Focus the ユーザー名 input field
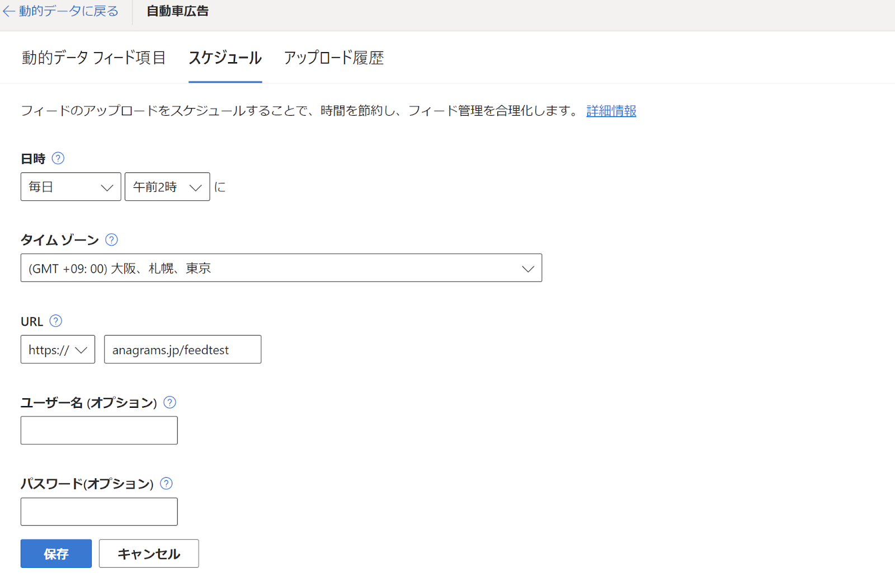 click(x=99, y=430)
